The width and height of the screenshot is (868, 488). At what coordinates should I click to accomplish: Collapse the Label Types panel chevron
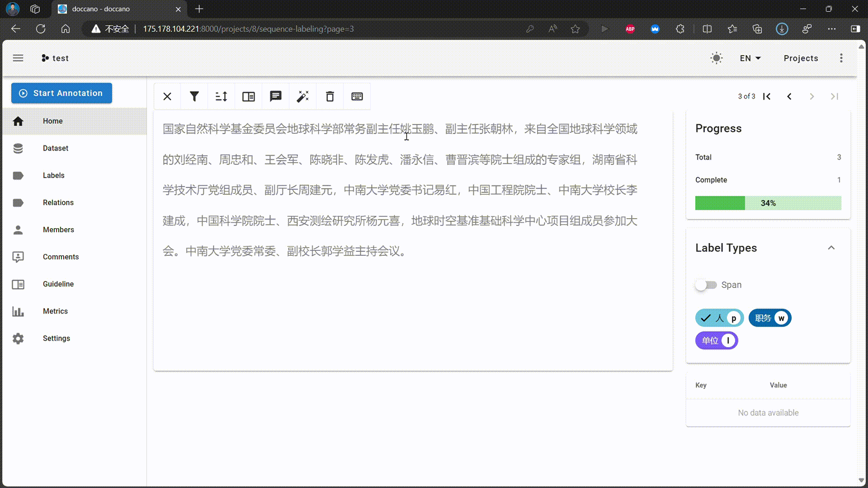[831, 248]
